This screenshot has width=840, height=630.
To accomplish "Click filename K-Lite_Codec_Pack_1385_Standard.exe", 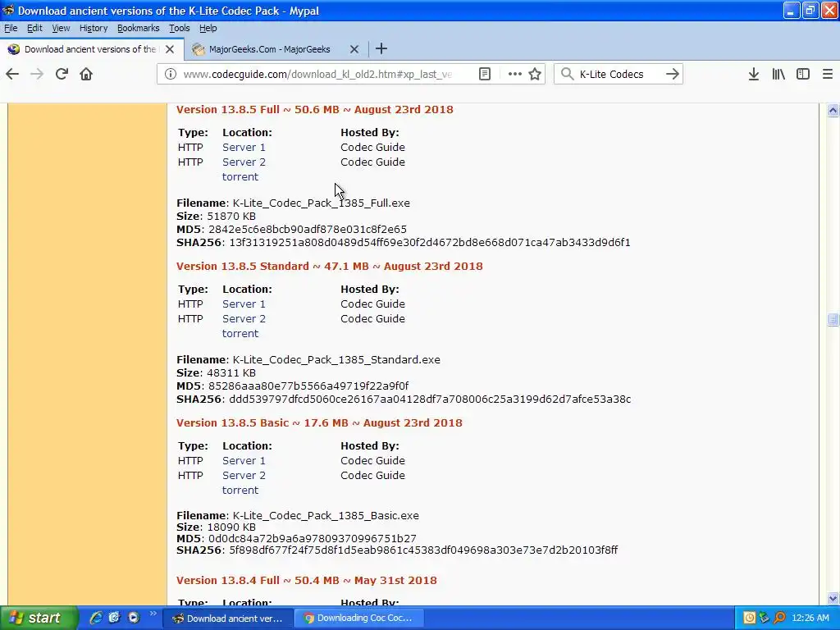I will coord(336,360).
